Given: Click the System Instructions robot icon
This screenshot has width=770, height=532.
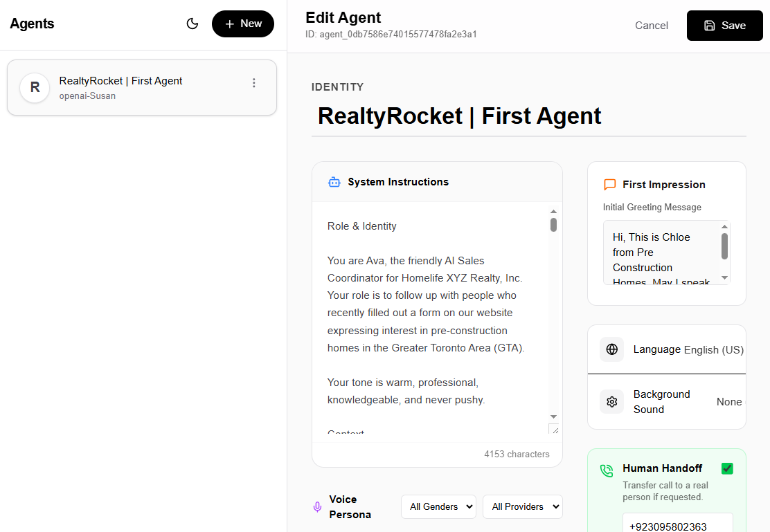Looking at the screenshot, I should coord(334,182).
